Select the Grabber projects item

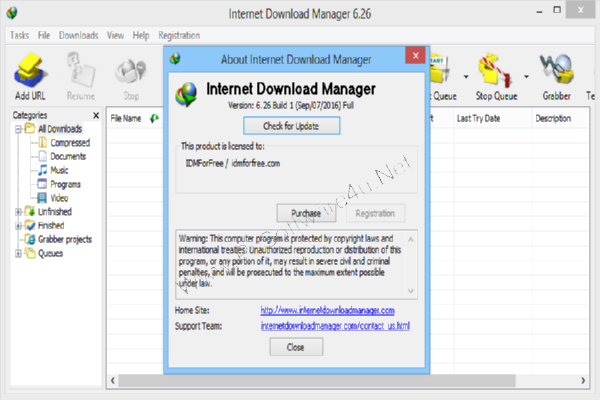[x=65, y=240]
